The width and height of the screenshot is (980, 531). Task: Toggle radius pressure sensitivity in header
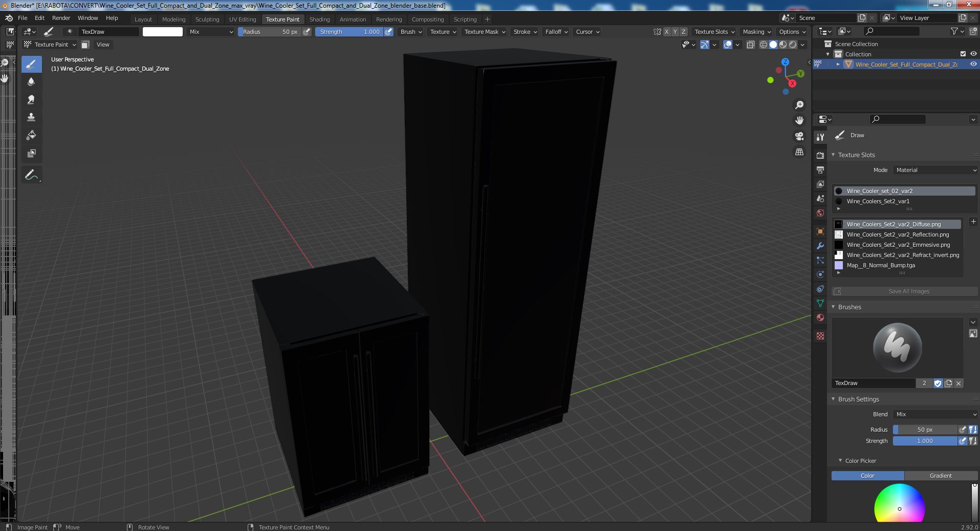point(307,32)
